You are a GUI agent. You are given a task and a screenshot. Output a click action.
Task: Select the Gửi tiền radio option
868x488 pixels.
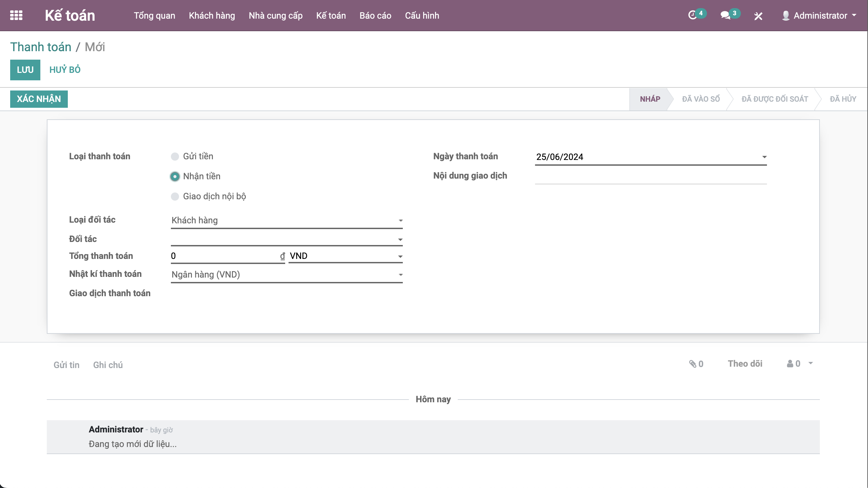[175, 157]
